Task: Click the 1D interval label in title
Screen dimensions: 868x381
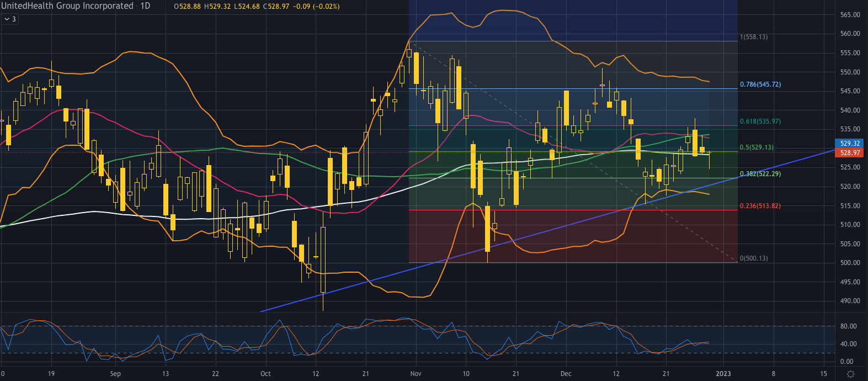Action: point(145,6)
